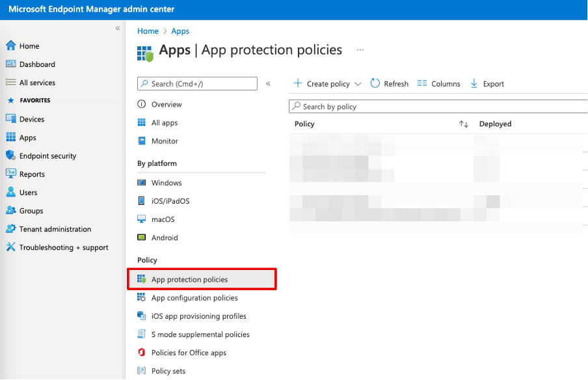Collapse the Apps menu pane chevron
This screenshot has height=380, width=588.
pos(268,84)
